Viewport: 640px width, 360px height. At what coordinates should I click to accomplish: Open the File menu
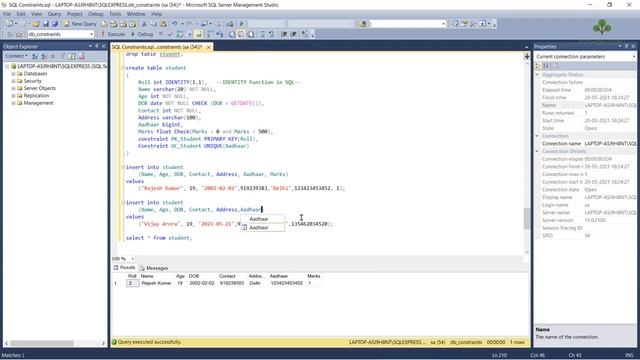click(x=7, y=14)
